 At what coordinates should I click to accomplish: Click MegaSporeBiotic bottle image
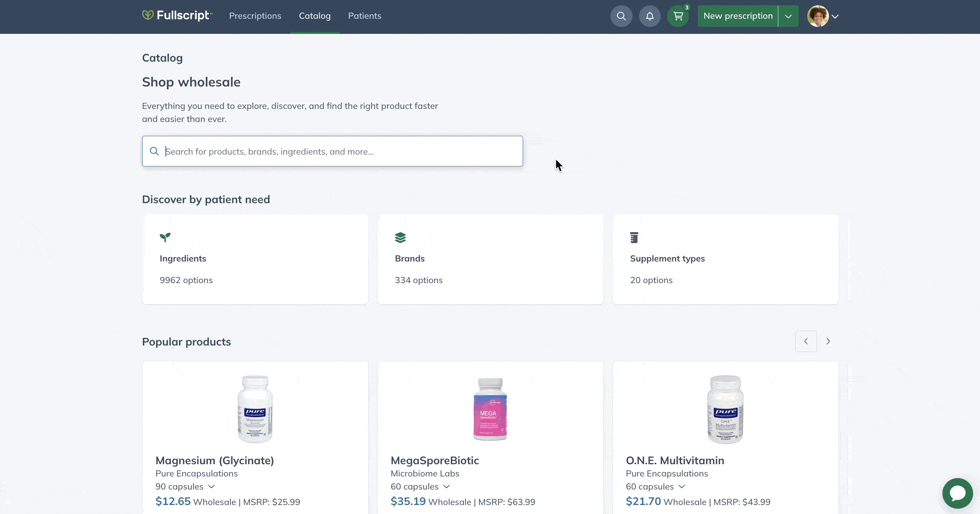(x=490, y=409)
